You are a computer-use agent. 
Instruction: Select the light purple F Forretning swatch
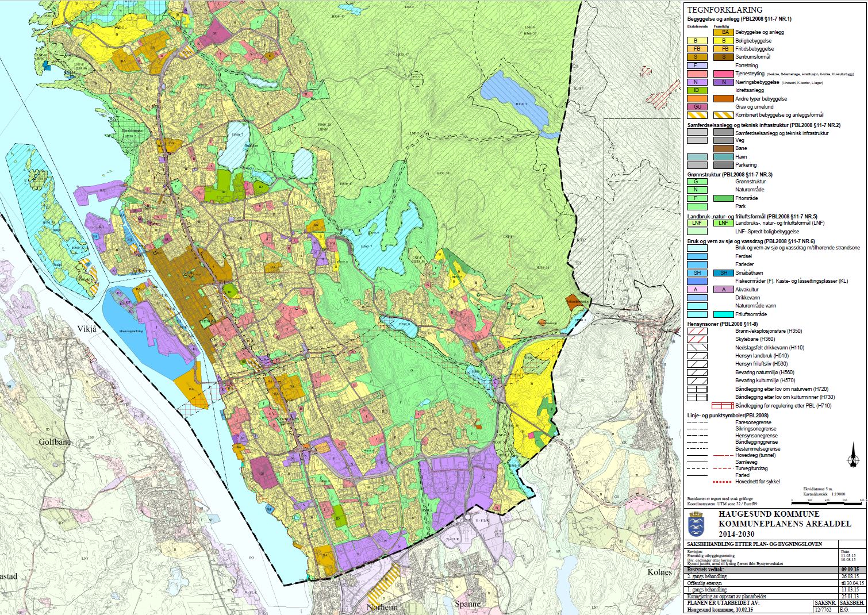tap(696, 66)
